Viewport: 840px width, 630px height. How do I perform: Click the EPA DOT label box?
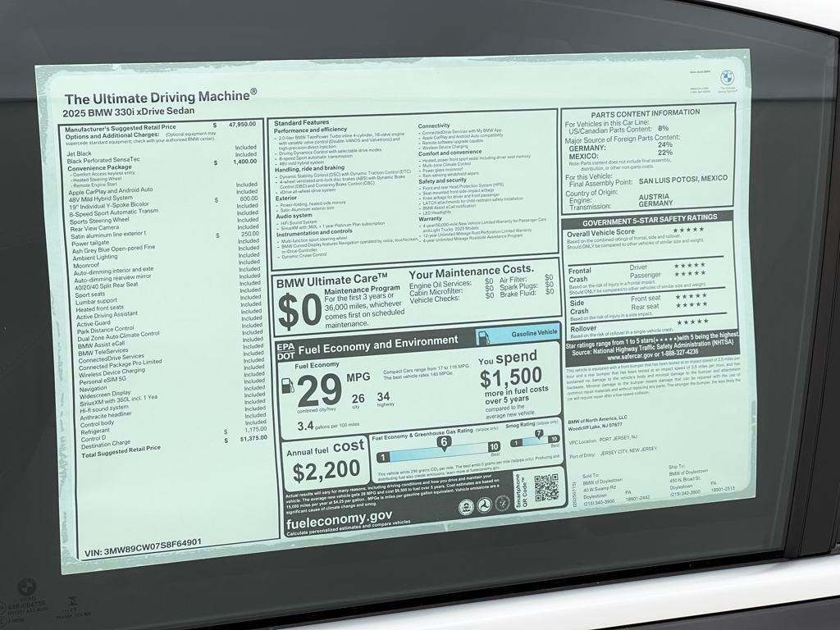point(285,351)
